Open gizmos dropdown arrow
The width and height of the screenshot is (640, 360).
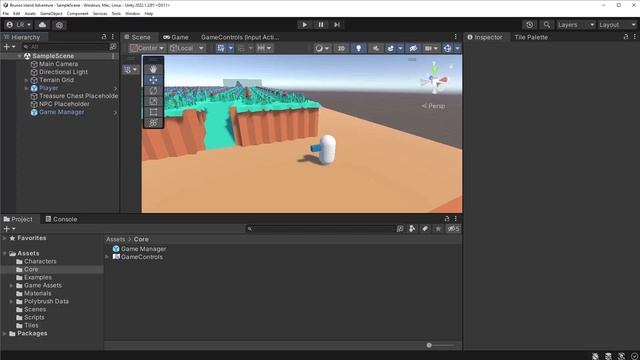click(457, 48)
